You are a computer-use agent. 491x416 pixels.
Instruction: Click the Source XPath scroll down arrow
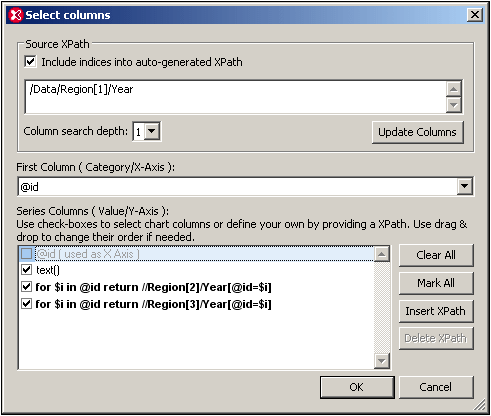click(454, 105)
